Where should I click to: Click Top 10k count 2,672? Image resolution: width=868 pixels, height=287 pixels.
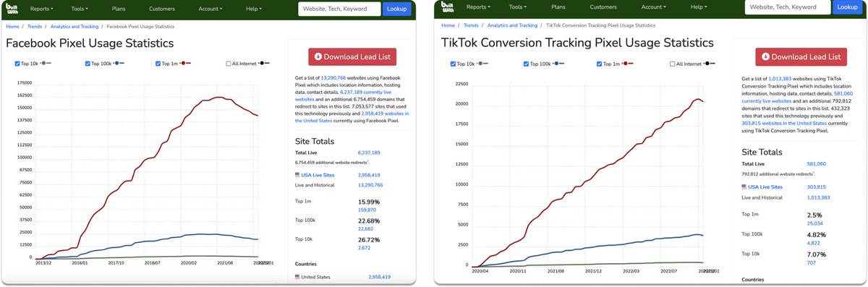(364, 248)
